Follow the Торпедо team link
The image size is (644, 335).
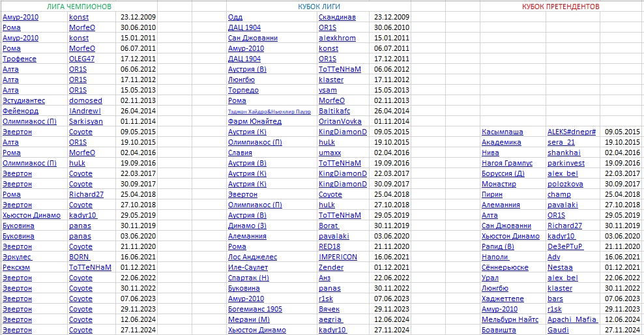244,90
